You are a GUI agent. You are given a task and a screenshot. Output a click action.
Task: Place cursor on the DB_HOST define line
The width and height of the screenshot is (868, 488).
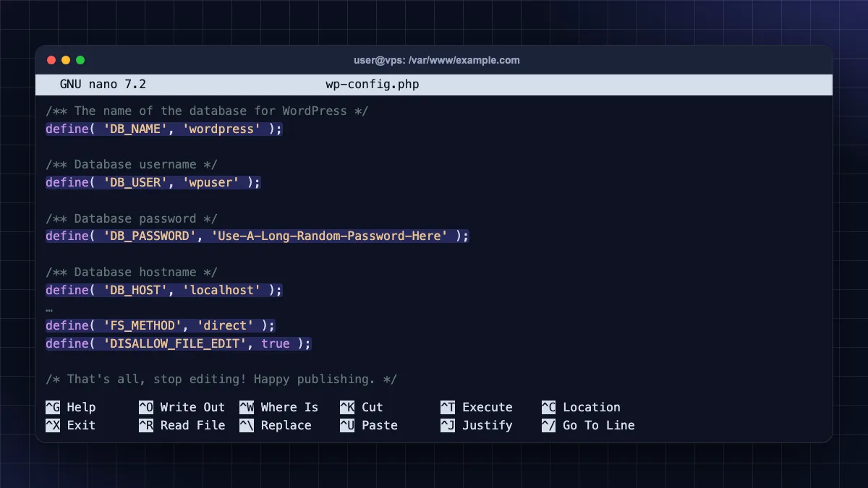pos(164,290)
